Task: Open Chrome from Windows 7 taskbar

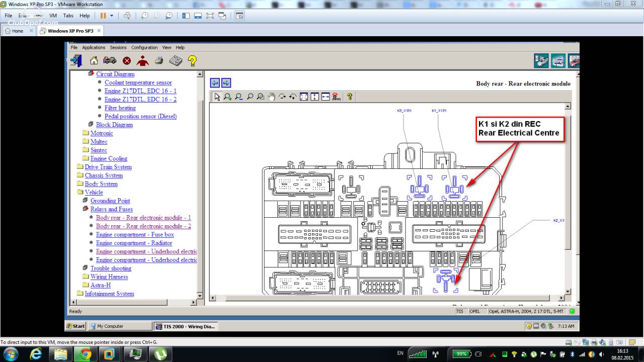Action: [85, 354]
